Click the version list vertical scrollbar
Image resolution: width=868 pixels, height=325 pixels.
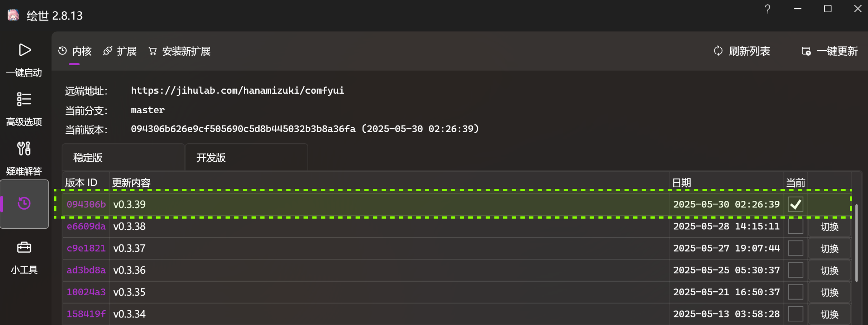pos(856,243)
